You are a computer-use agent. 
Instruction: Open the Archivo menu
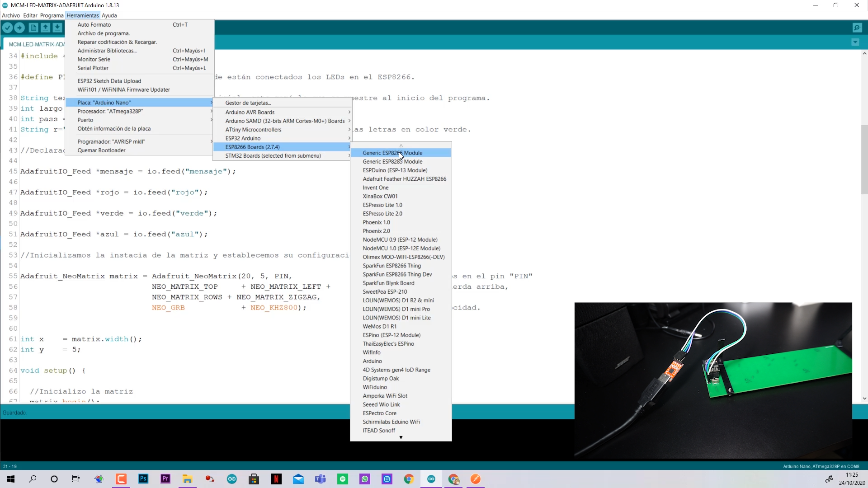pyautogui.click(x=11, y=15)
